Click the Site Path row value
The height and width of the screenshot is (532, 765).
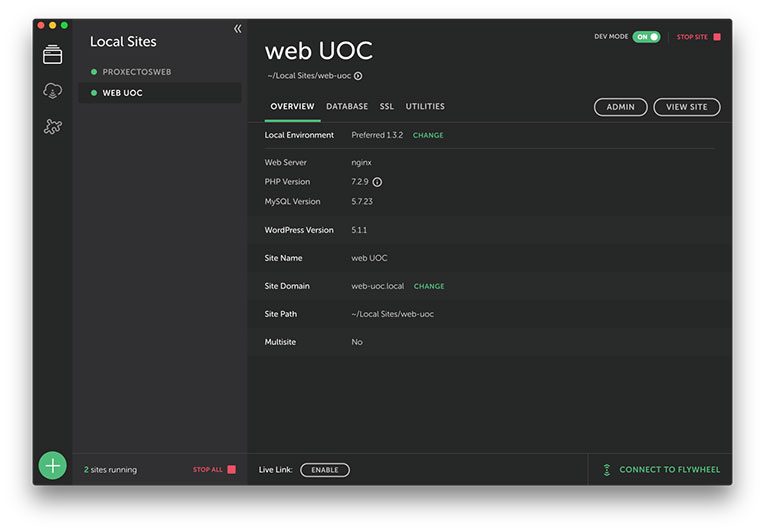[392, 314]
